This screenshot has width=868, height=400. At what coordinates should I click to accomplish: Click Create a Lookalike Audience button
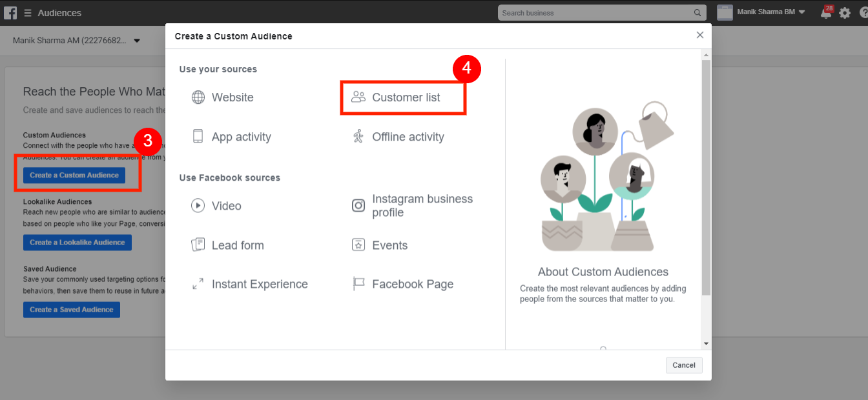(x=77, y=243)
